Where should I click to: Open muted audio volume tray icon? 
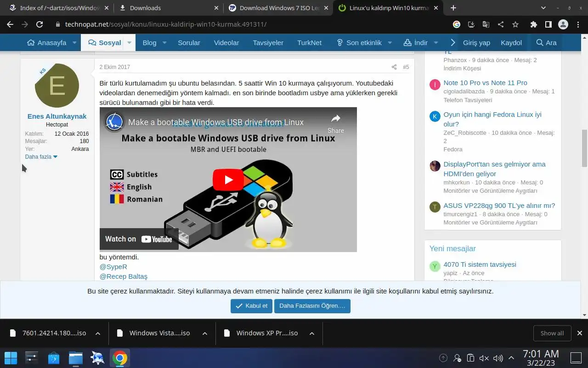(484, 358)
